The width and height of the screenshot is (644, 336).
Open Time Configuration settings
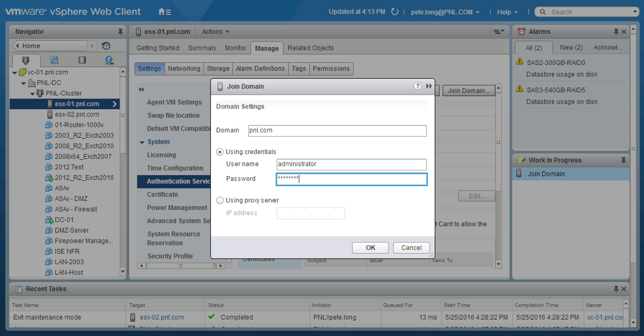pyautogui.click(x=175, y=168)
